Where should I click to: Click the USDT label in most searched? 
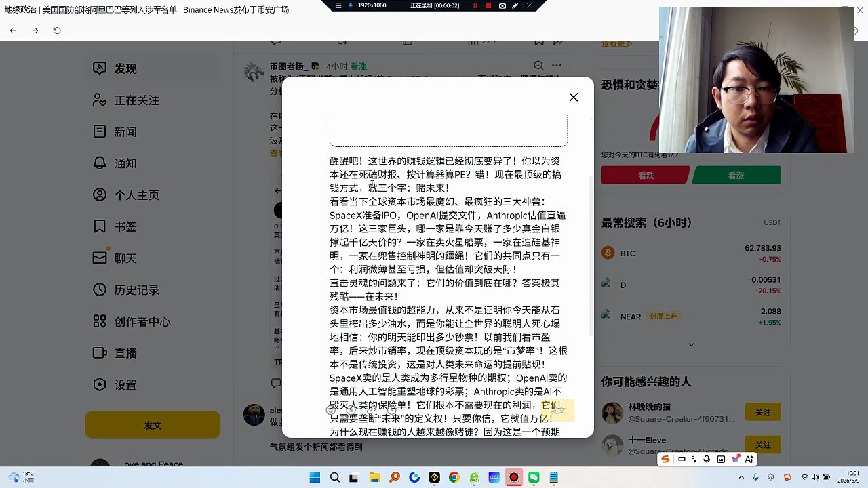click(x=772, y=222)
